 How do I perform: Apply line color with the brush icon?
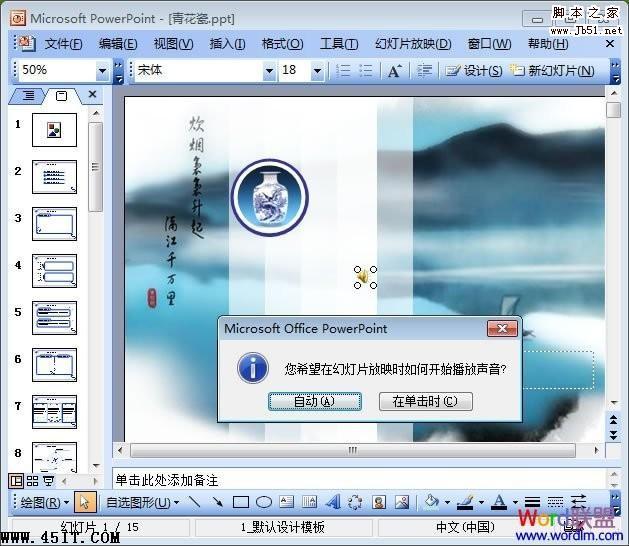[x=466, y=502]
